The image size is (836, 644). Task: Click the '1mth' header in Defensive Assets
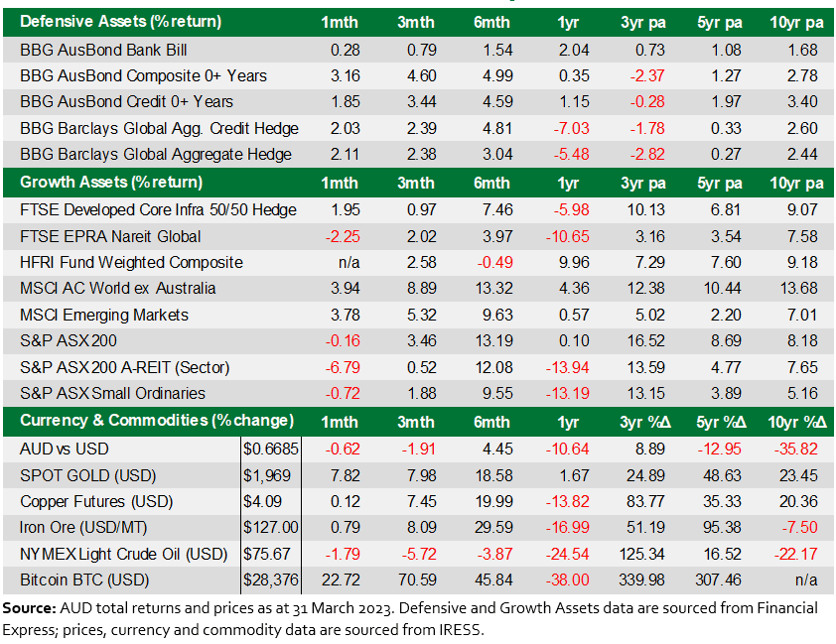[x=340, y=23]
